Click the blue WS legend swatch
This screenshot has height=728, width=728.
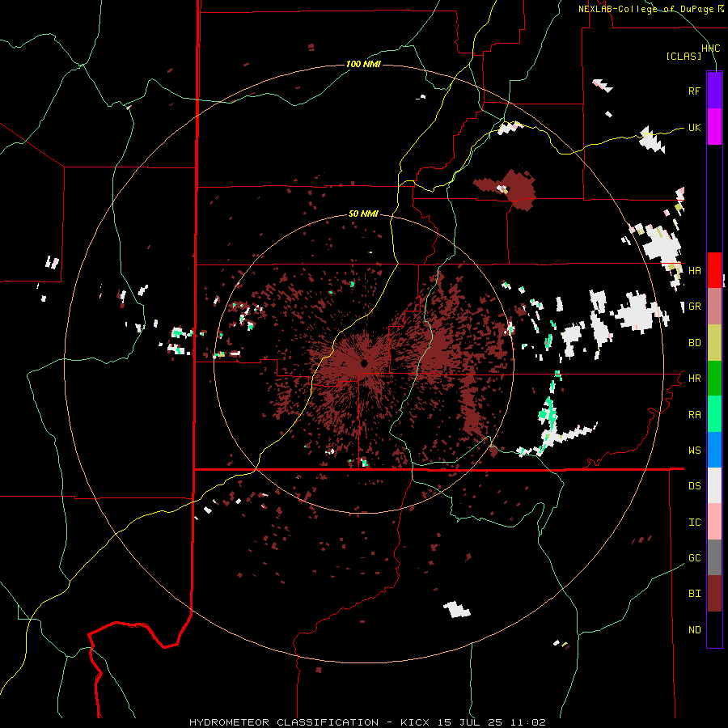click(x=714, y=450)
